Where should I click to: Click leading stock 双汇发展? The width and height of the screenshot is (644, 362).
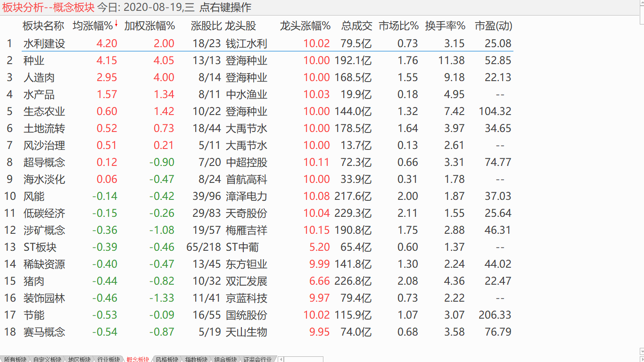pos(247,281)
